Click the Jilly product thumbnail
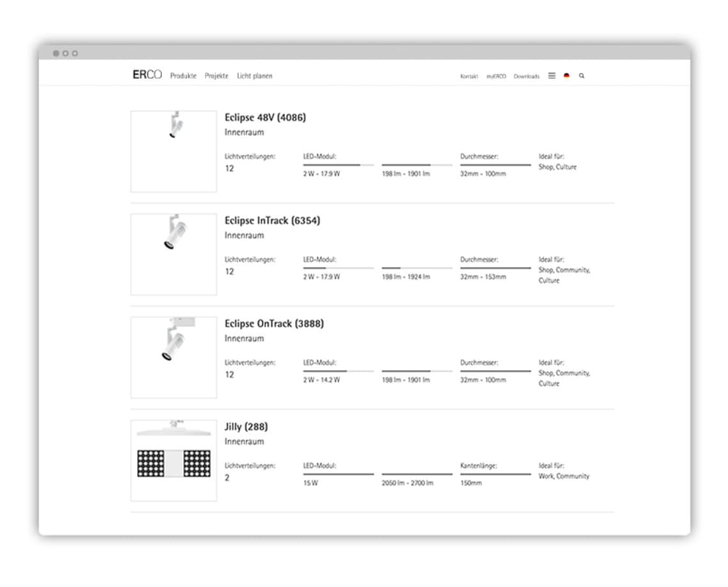Screen dimensions: 728x587 174,460
